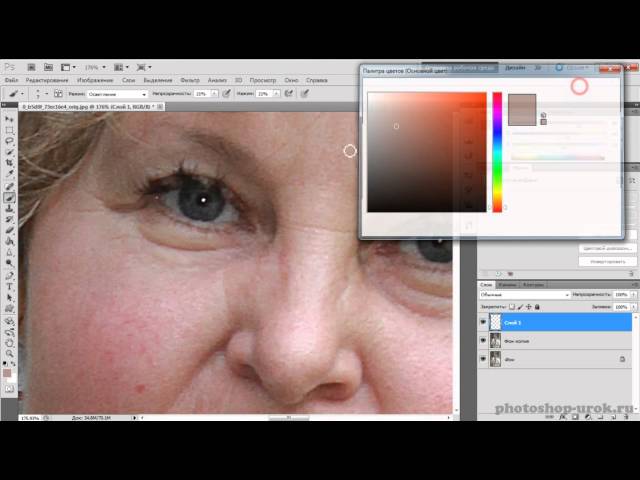The image size is (640, 480).
Task: Select the Crop tool
Action: pos(9,163)
